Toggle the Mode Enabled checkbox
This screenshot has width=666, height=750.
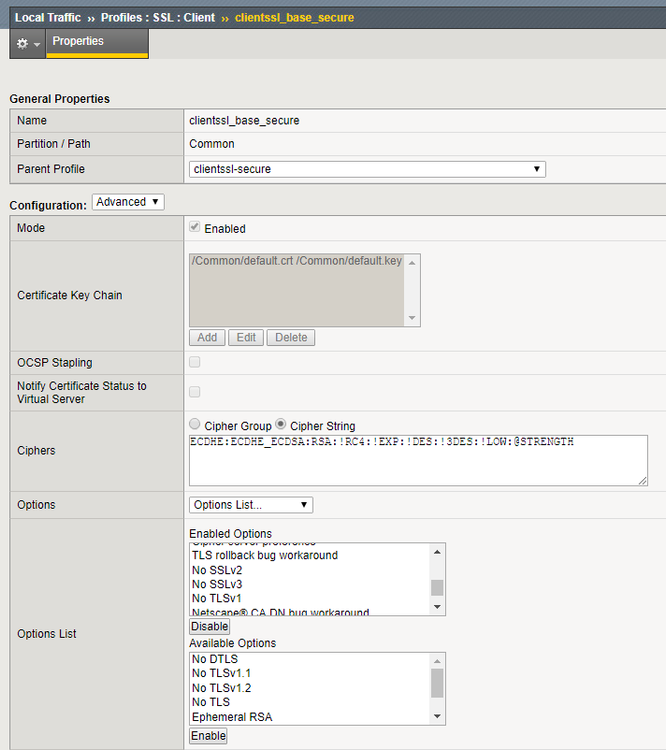[x=195, y=228]
